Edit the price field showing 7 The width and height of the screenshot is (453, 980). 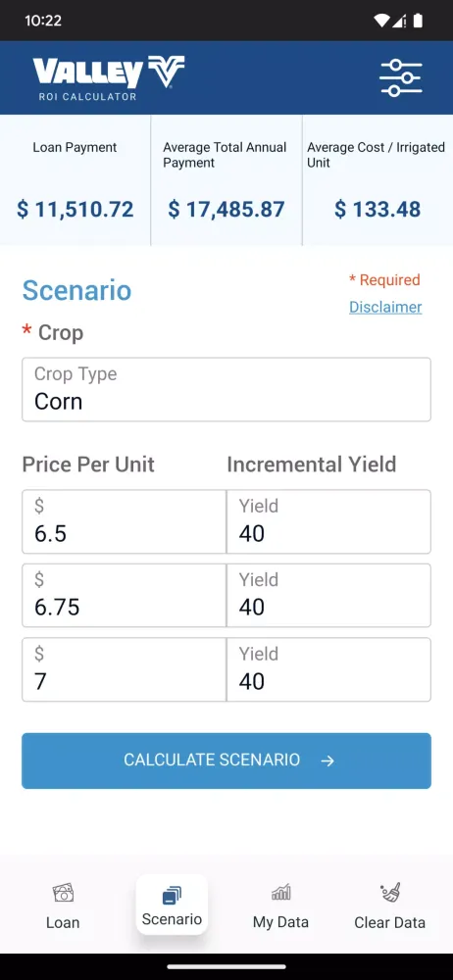(x=124, y=669)
